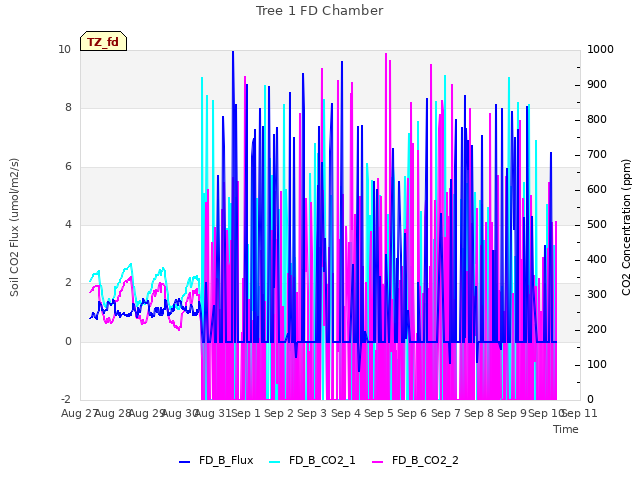Click the 1000 tick on right axis
The image size is (640, 480).
(600, 50)
